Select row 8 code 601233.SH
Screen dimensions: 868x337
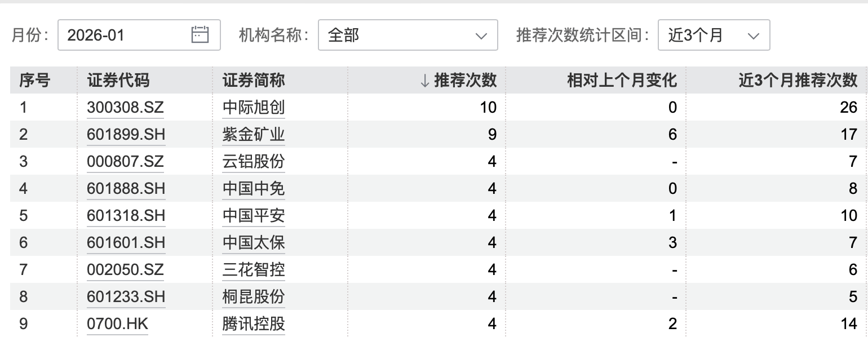click(125, 297)
